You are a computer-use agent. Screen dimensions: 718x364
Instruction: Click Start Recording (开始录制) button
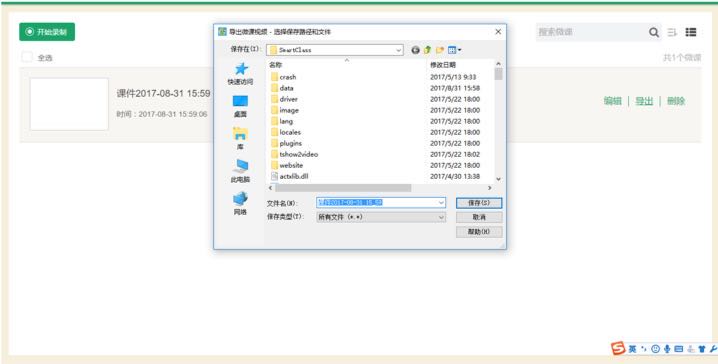click(47, 32)
